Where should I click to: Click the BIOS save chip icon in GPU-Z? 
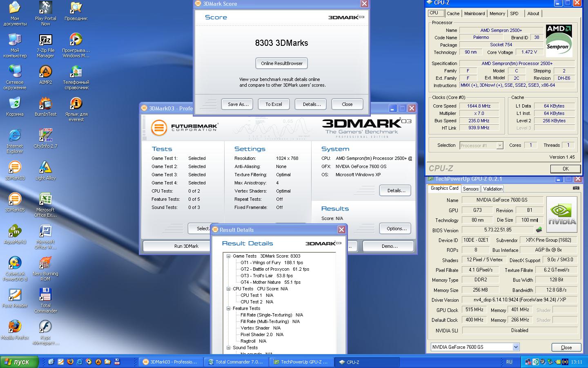(x=539, y=230)
